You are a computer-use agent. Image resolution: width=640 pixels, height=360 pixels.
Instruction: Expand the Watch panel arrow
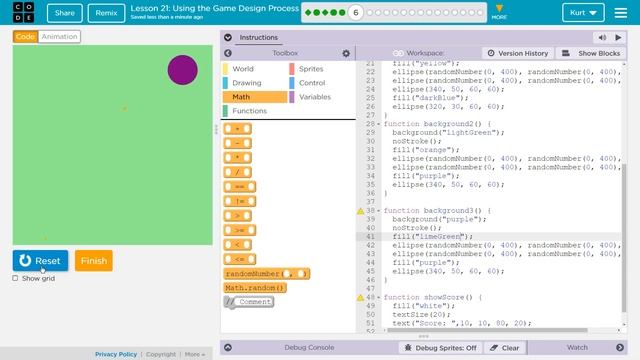(x=620, y=347)
